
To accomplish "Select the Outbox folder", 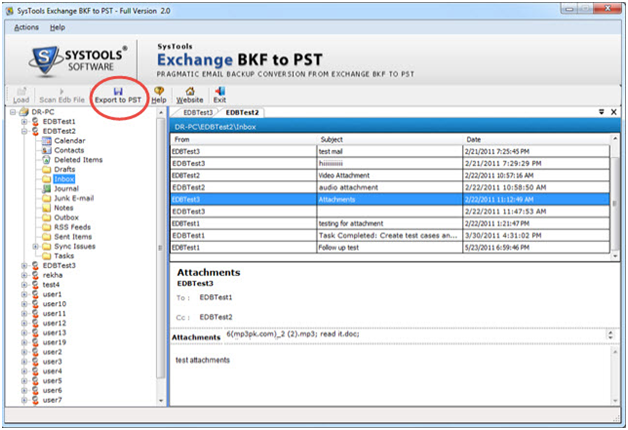I will [x=66, y=218].
